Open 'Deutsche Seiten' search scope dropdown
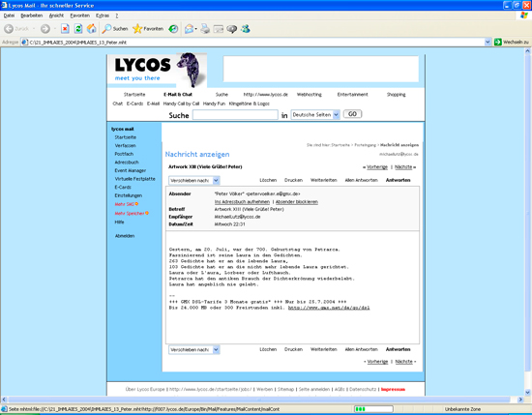The width and height of the screenshot is (532, 415). tap(315, 115)
